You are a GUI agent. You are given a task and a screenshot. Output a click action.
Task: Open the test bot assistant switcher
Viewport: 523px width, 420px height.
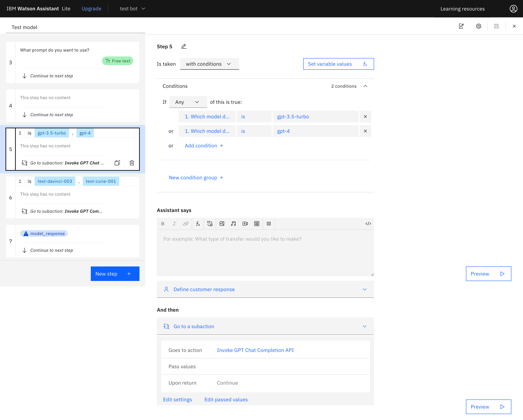pos(132,9)
